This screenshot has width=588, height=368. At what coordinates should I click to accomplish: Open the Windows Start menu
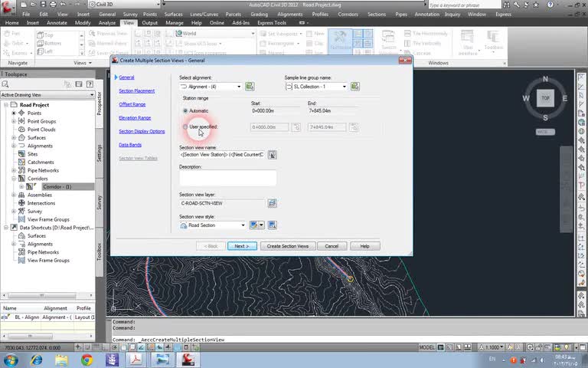[10, 360]
